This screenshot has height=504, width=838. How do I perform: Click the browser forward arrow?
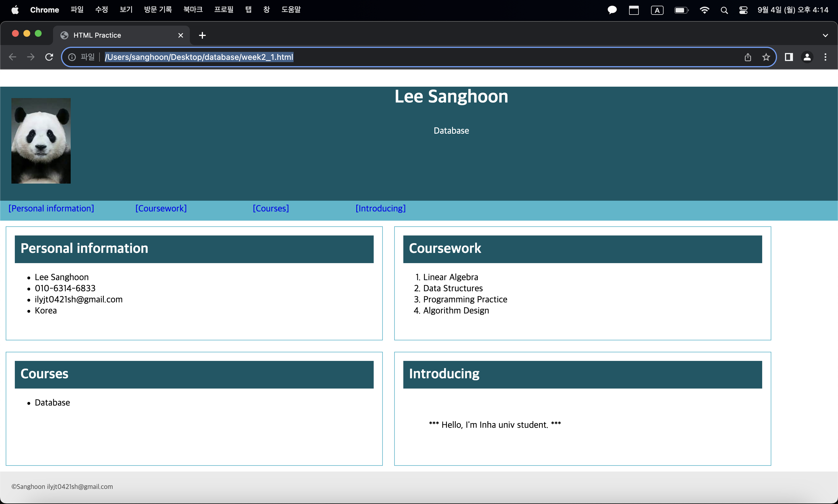point(30,57)
